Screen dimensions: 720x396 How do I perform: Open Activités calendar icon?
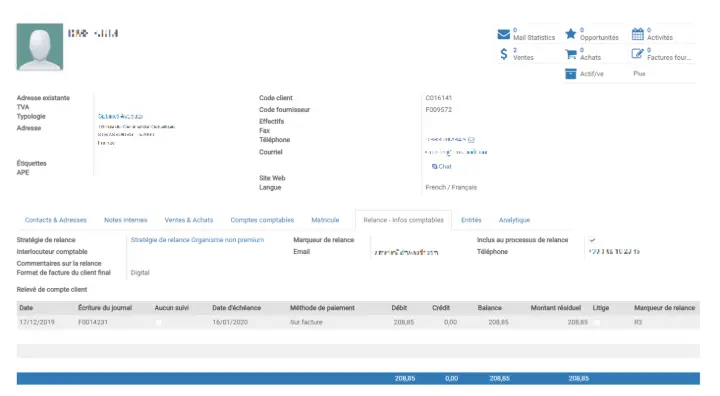click(637, 34)
